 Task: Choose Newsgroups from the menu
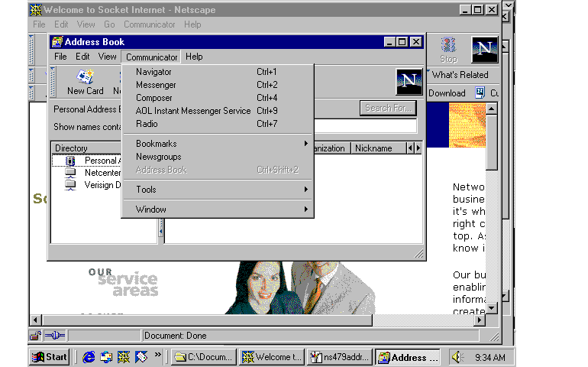218,157
